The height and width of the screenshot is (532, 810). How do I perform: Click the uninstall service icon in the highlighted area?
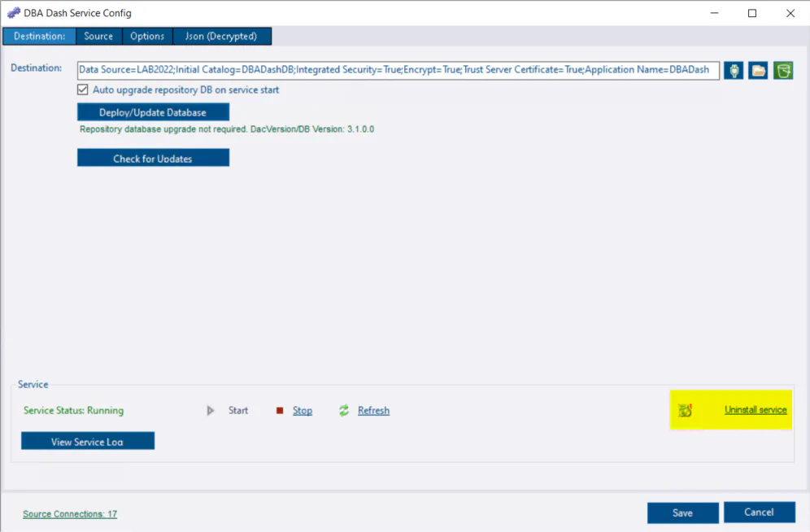tap(686, 410)
